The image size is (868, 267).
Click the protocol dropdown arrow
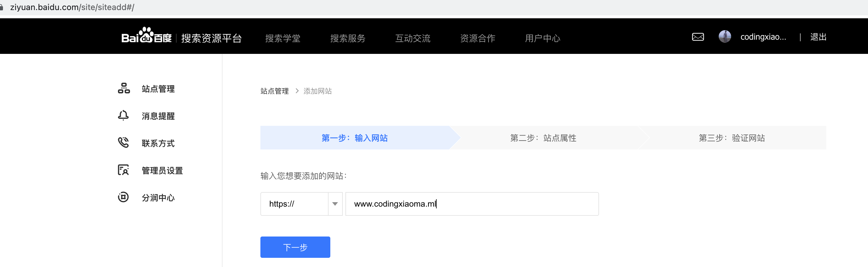tap(335, 204)
